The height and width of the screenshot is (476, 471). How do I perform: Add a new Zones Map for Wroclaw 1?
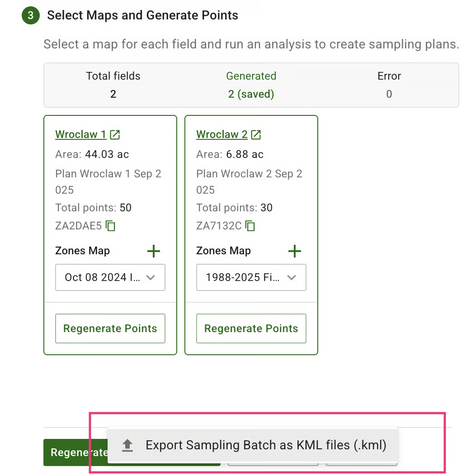(154, 251)
